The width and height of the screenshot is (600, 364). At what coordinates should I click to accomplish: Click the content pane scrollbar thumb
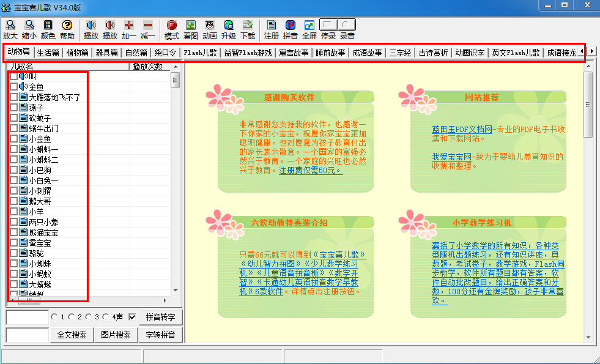tap(588, 104)
